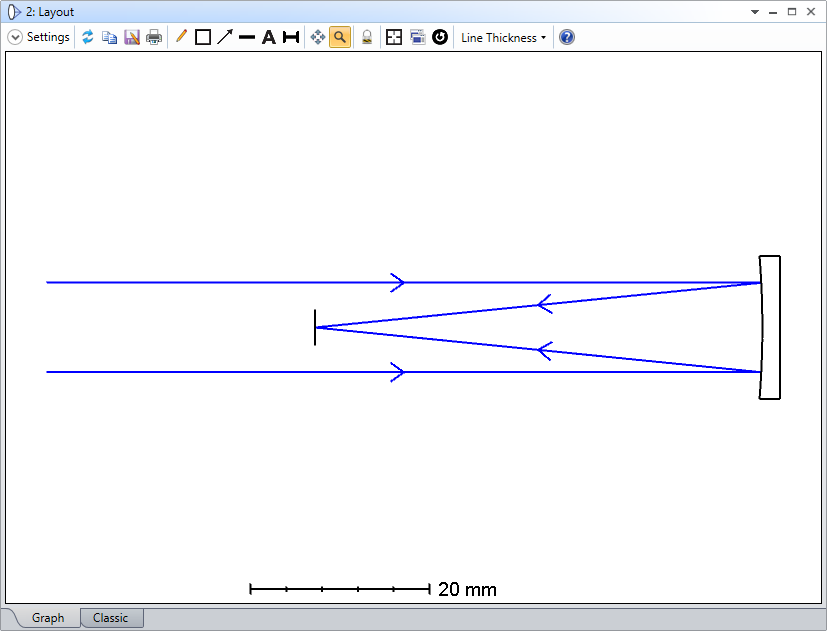Refresh the layout with the update icon
Viewport: 827px width, 631px height.
click(x=88, y=37)
